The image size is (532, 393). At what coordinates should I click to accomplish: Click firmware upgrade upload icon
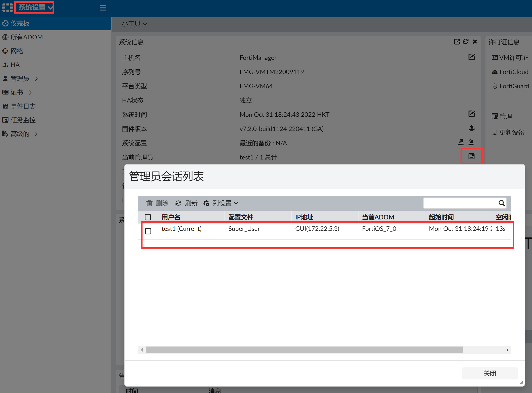pyautogui.click(x=471, y=128)
